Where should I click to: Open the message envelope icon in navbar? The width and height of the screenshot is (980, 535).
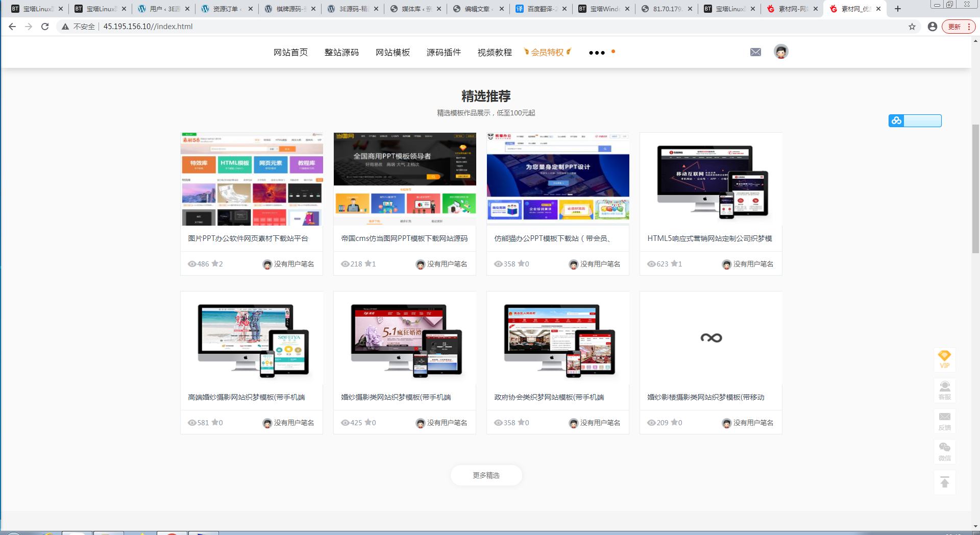(755, 52)
